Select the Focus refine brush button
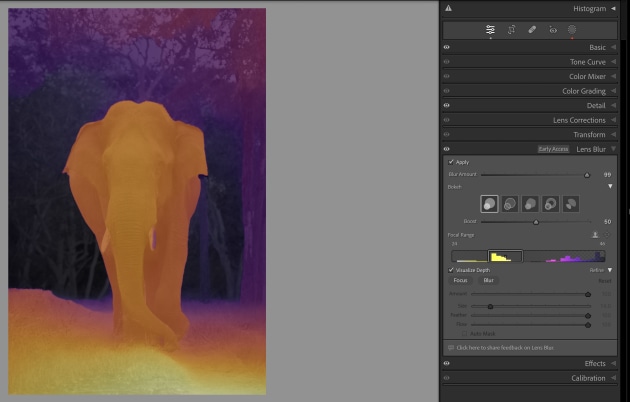630x402 pixels. (460, 280)
